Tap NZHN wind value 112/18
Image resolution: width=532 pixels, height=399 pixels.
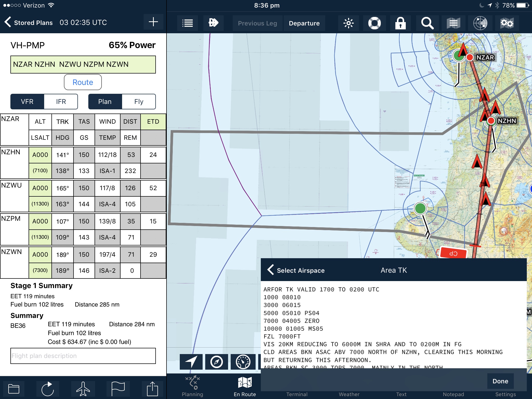point(108,155)
